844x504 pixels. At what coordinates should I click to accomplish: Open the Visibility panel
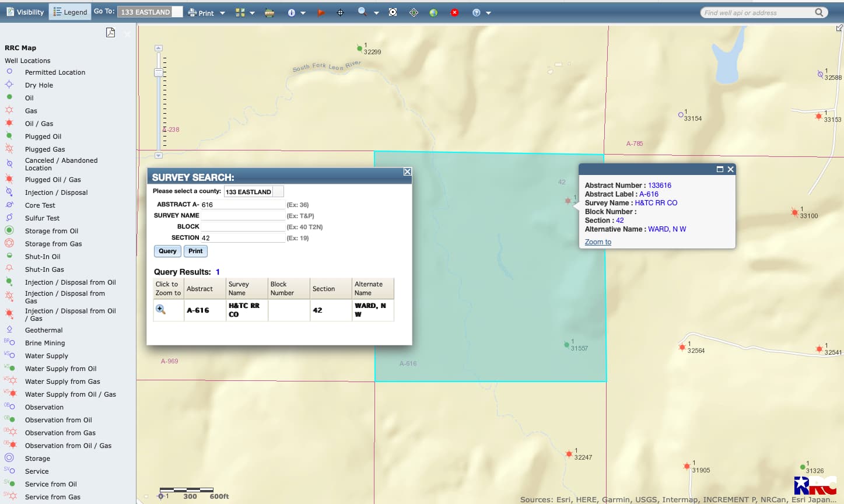click(x=25, y=12)
